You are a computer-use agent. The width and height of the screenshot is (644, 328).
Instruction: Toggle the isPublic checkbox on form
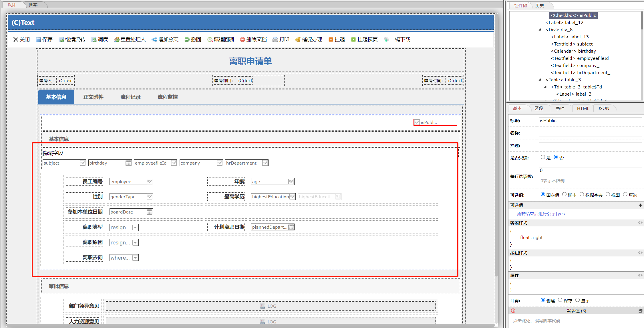coord(417,122)
